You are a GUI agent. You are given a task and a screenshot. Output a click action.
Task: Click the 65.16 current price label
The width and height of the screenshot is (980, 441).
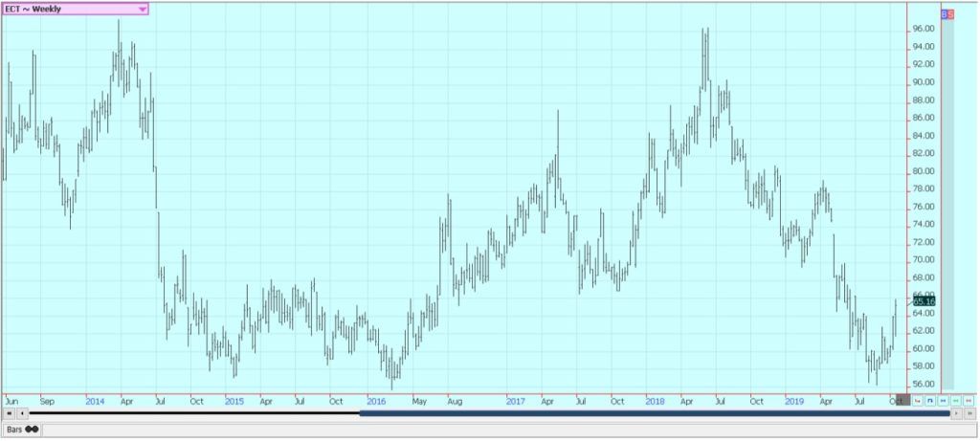point(924,301)
